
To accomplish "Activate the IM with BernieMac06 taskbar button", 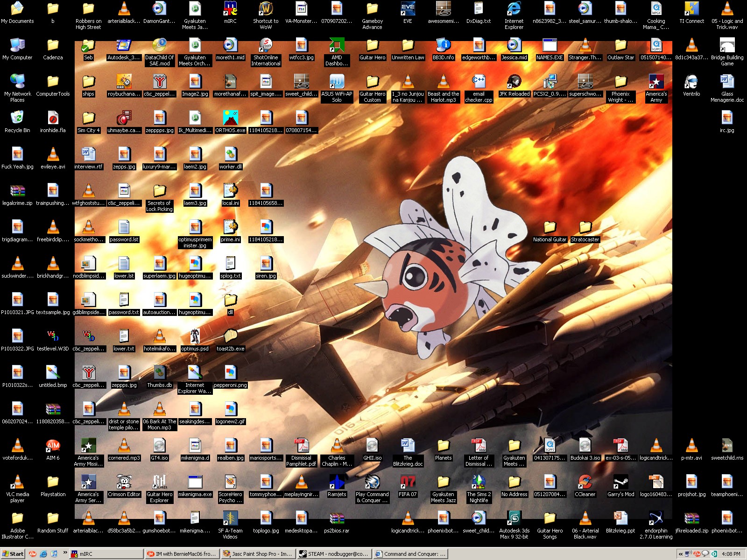I will point(182,554).
